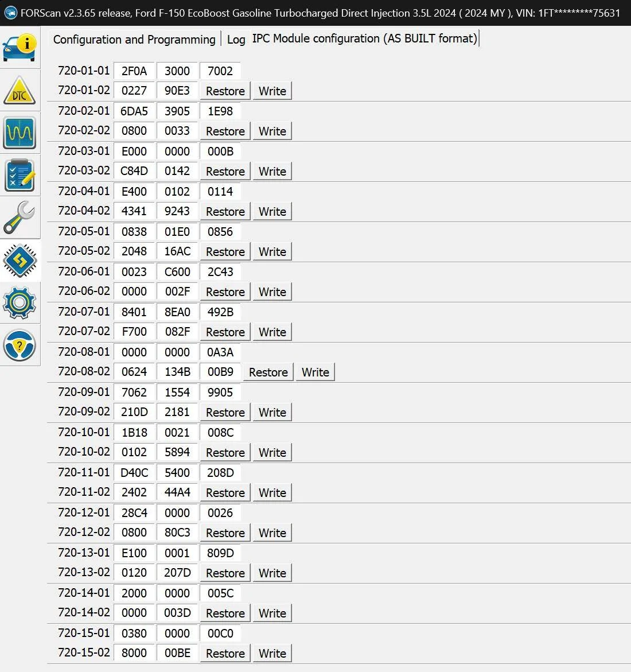Screen dimensions: 631x672
Task: Open the Service procedures wrench icon
Action: (20, 217)
